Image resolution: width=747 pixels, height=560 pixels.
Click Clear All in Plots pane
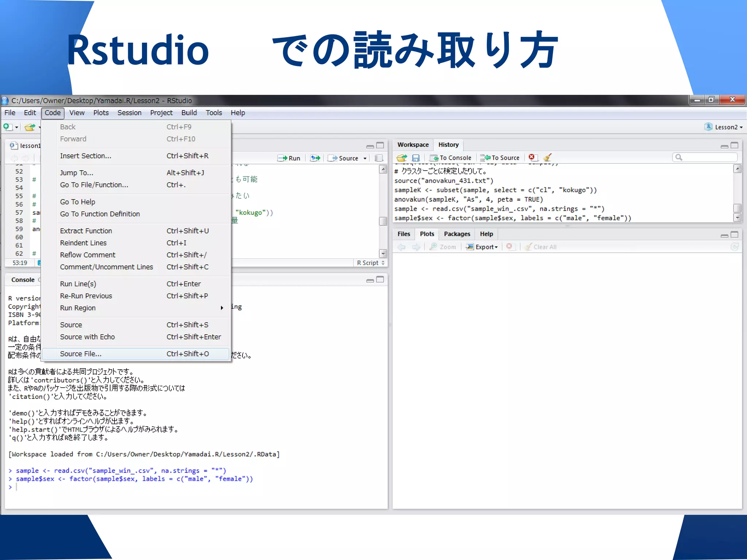(x=541, y=247)
